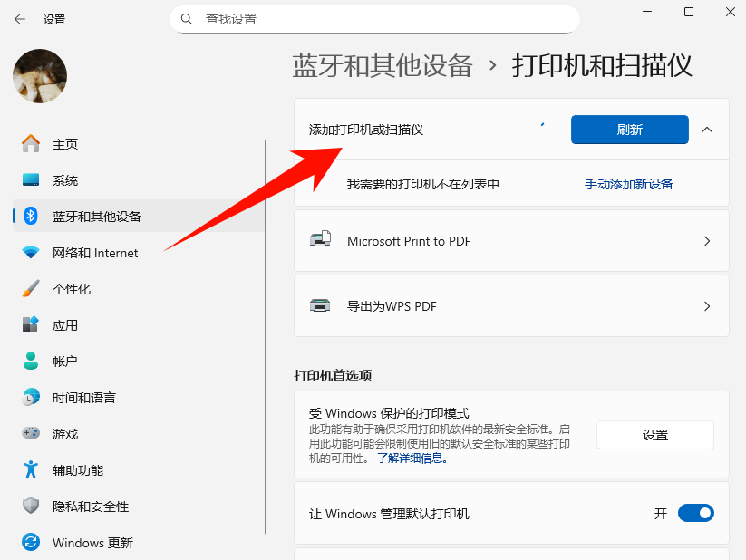The width and height of the screenshot is (746, 560).
Task: Toggle 让 Windows 管理默认打印机 off
Action: 695,513
